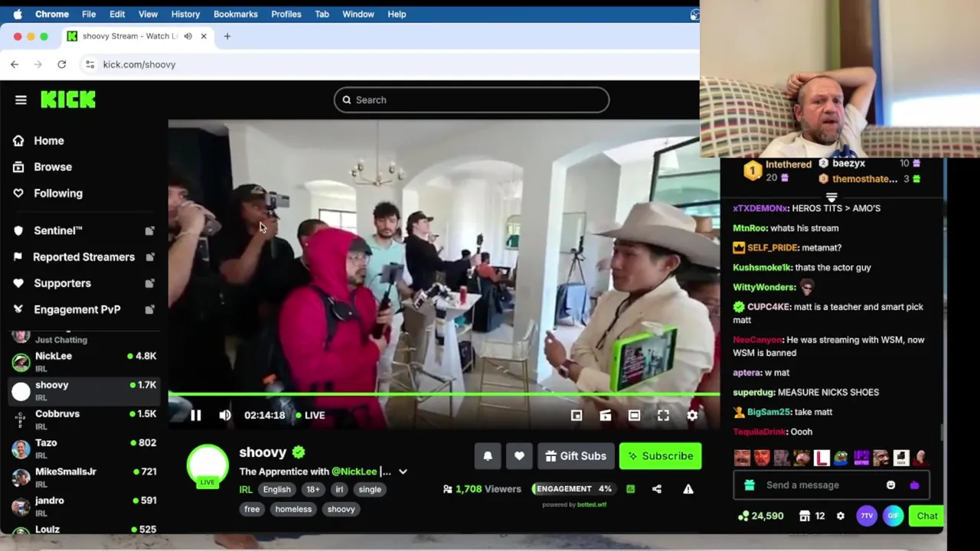Select jandro channel in sidebar
The width and height of the screenshot is (980, 551).
pos(84,506)
